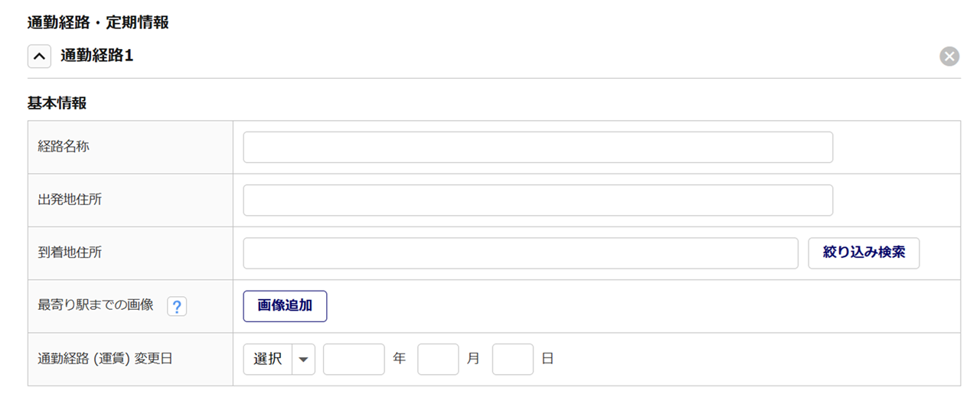Image resolution: width=980 pixels, height=394 pixels.
Task: Click the year field before 年
Action: pyautogui.click(x=354, y=360)
